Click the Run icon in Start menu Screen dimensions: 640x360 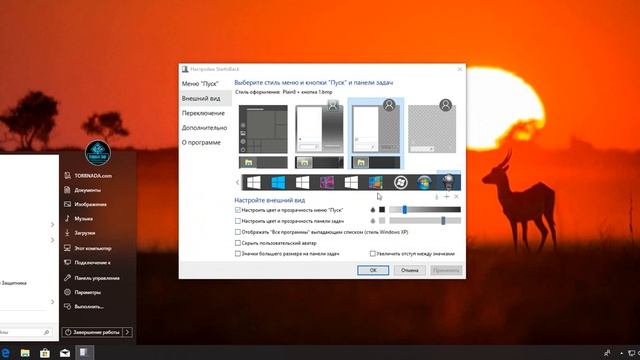tap(67, 306)
